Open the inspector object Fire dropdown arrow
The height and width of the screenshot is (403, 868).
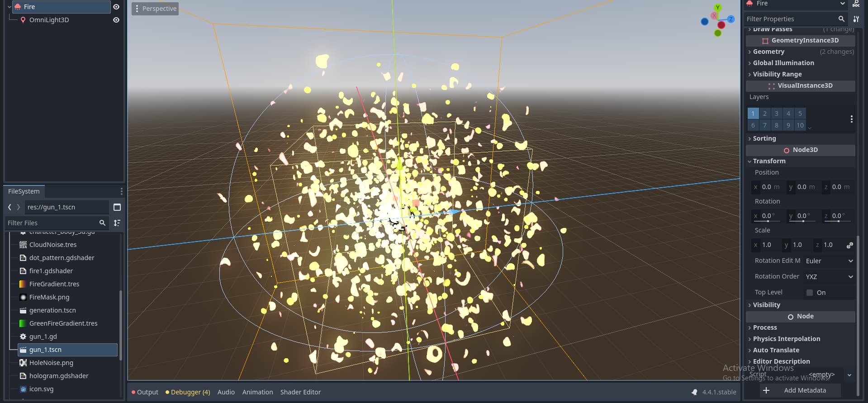click(x=842, y=4)
